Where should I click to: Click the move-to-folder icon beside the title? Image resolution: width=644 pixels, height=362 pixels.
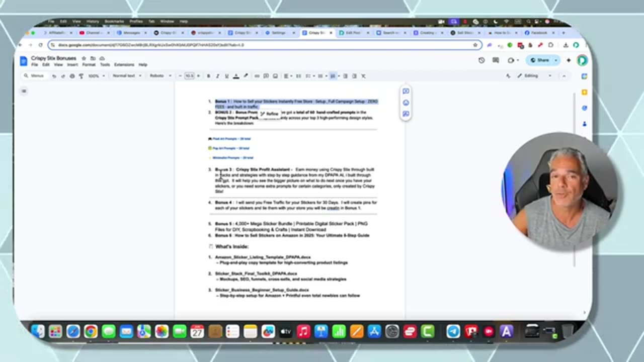[93, 58]
